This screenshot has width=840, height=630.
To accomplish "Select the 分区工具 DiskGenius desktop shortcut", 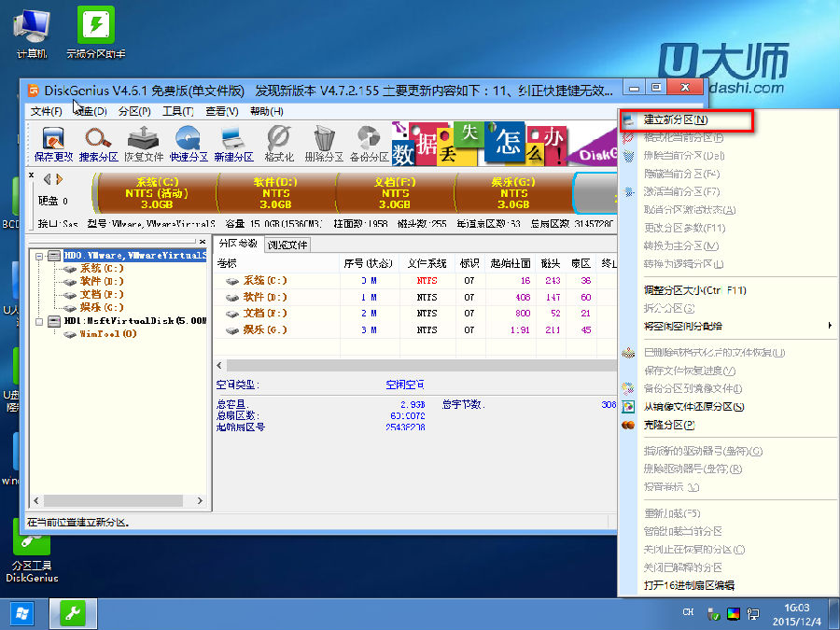I will tap(32, 551).
